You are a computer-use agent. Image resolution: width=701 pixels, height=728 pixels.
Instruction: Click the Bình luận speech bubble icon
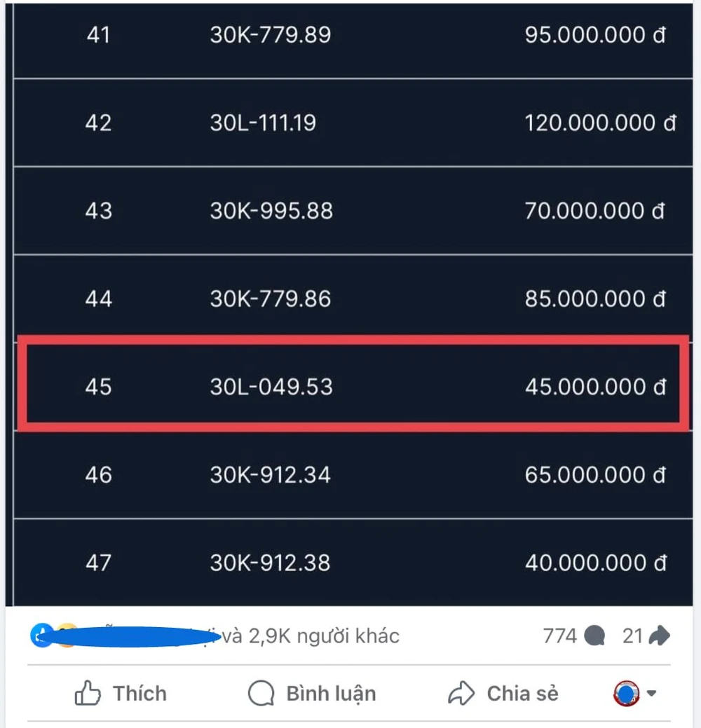click(261, 694)
